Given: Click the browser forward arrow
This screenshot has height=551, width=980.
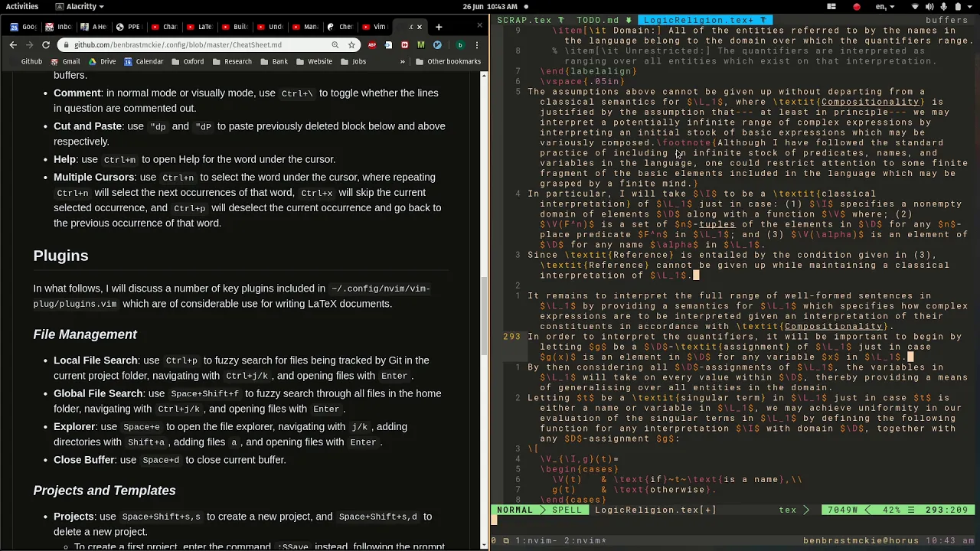Looking at the screenshot, I should [30, 45].
